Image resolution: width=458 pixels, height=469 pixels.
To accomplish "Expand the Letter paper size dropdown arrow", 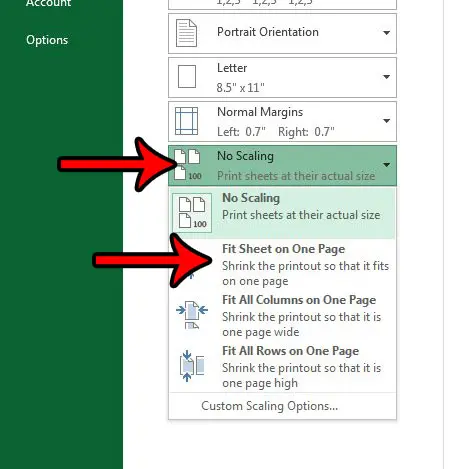I will click(x=386, y=77).
